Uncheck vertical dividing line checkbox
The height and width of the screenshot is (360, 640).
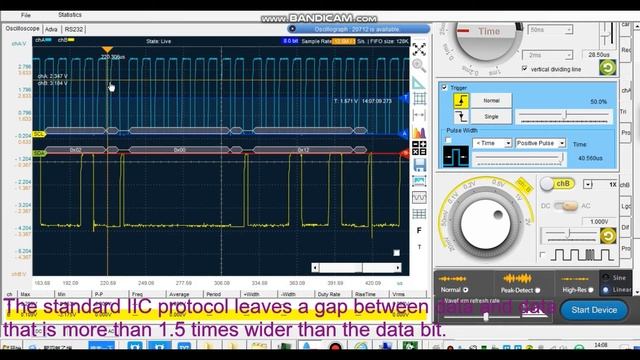524,69
